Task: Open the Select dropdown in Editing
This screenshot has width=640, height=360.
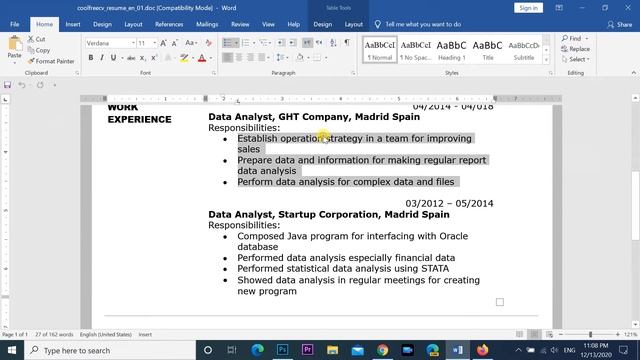Action: 576,60
